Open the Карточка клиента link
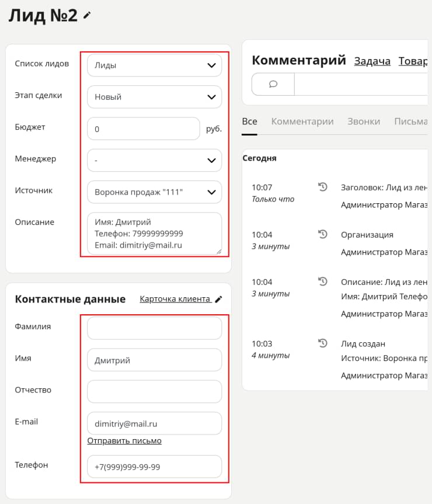The width and height of the screenshot is (432, 504). point(175,299)
